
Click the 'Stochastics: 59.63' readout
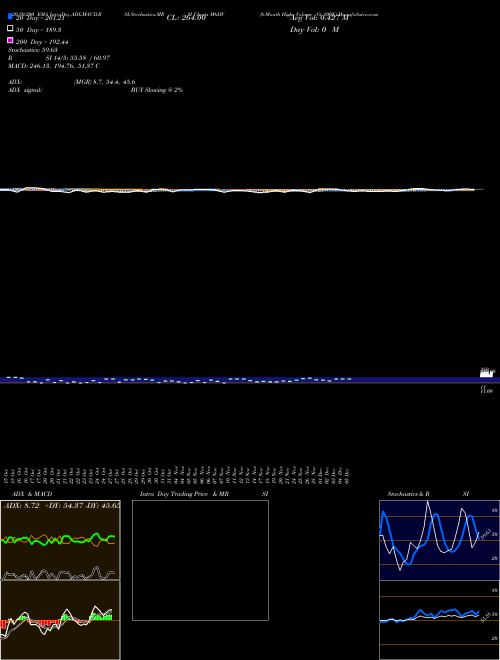(33, 50)
